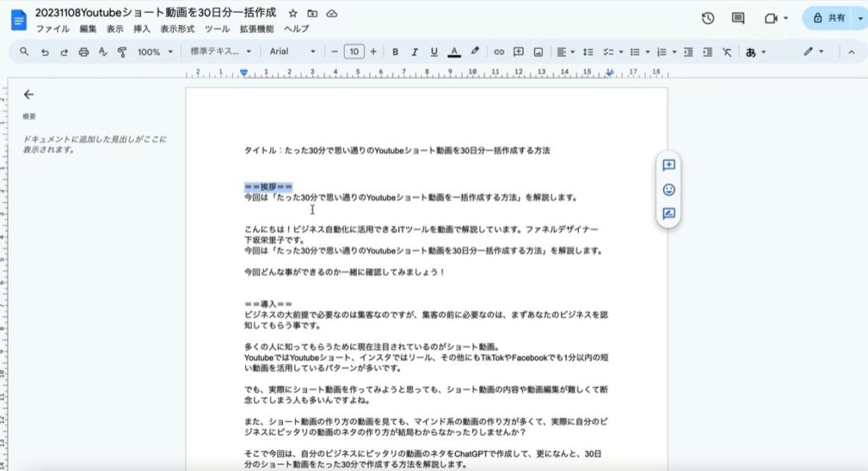The image size is (868, 471).
Task: Open the text color picker
Action: point(454,52)
